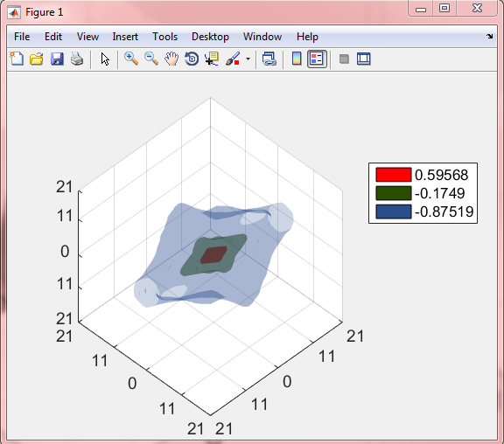Click the Insert Colorbar button

[297, 59]
